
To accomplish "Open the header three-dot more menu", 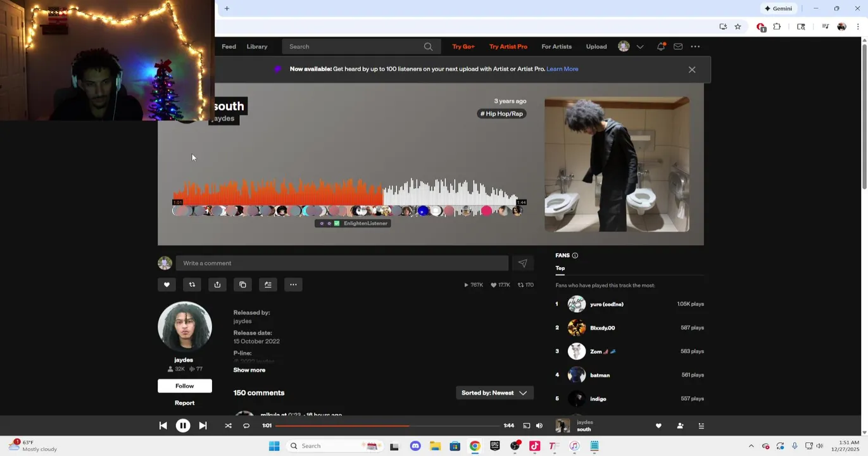I will tap(695, 46).
